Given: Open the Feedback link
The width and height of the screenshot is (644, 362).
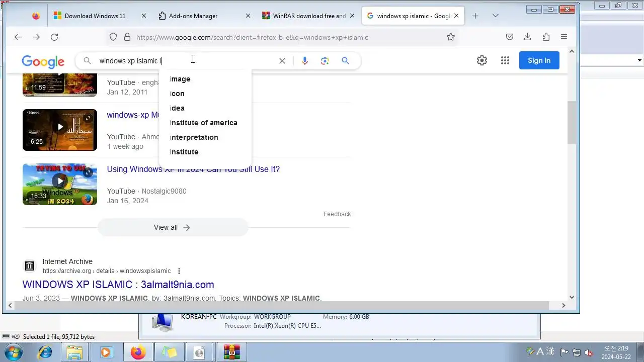Looking at the screenshot, I should (x=337, y=214).
